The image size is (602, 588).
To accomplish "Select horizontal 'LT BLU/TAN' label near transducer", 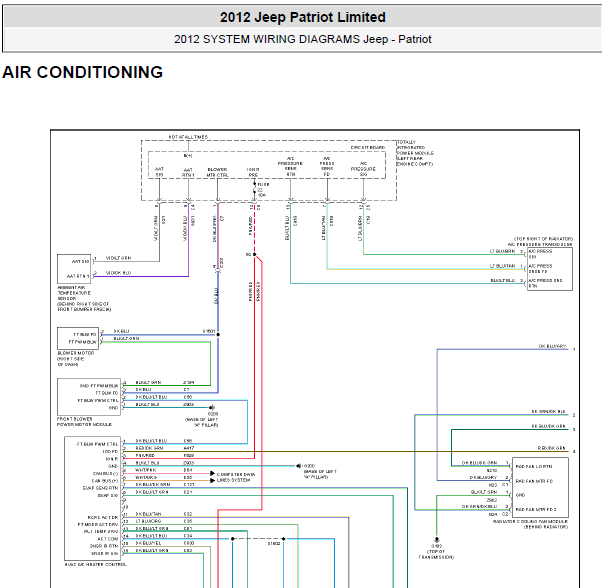I will point(502,266).
